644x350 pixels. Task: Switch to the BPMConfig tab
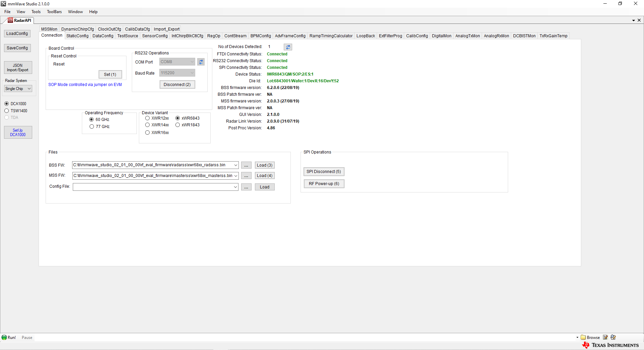[261, 36]
